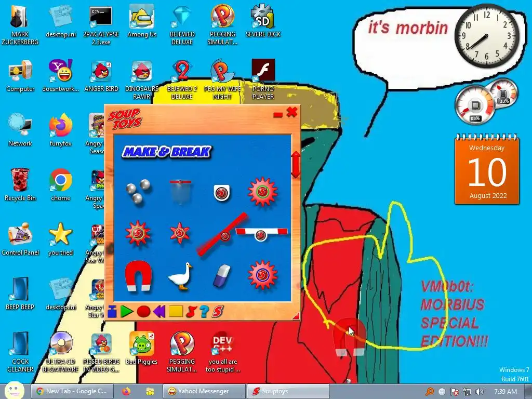This screenshot has width=532, height=399.
Task: Pick the metal balls toy in Souptoys
Action: (x=138, y=192)
